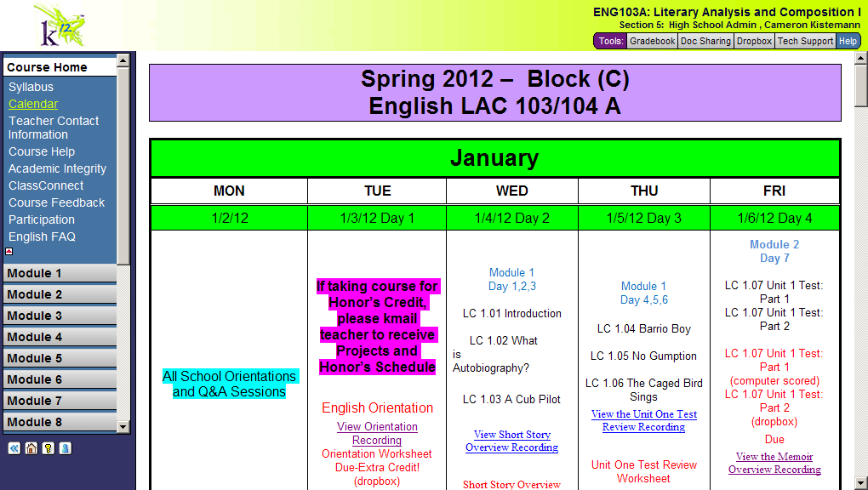This screenshot has height=490, width=868.
Task: Open the Gradebook tool tab
Action: [x=653, y=41]
